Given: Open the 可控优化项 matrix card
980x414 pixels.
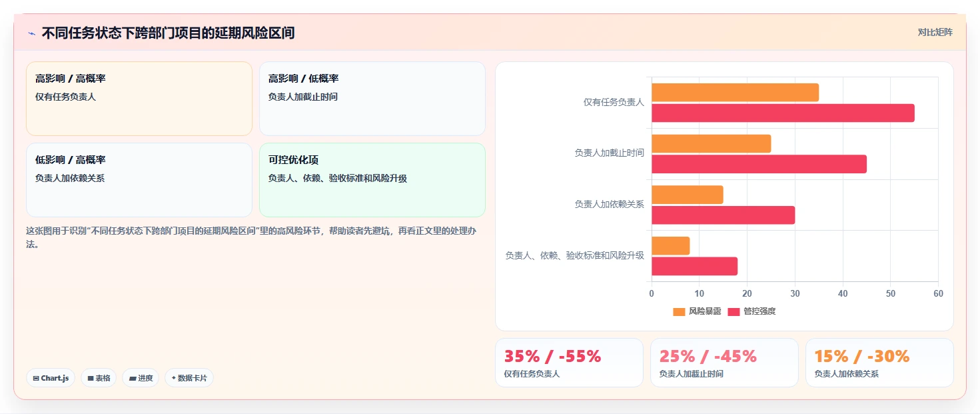Looking at the screenshot, I should pos(372,180).
